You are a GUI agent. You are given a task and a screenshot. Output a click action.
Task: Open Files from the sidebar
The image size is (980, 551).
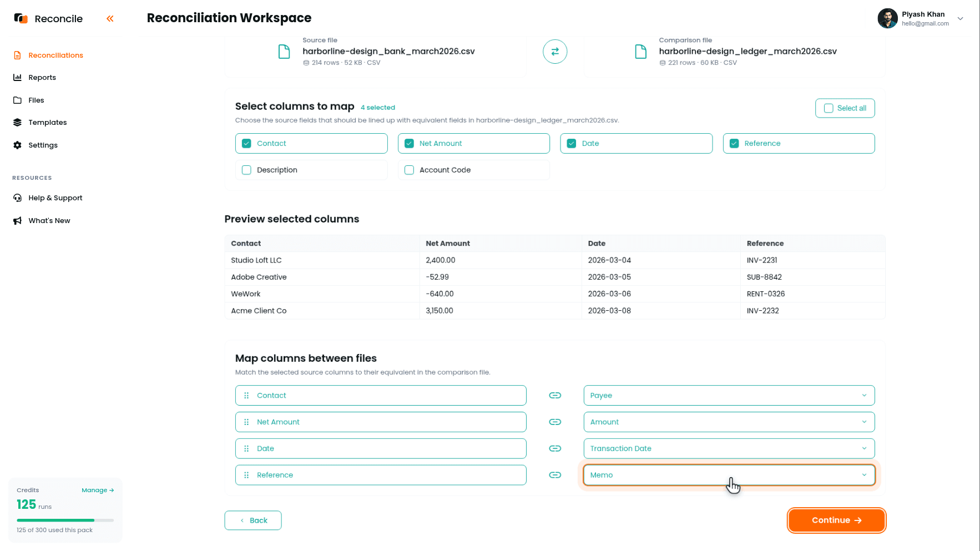36,100
